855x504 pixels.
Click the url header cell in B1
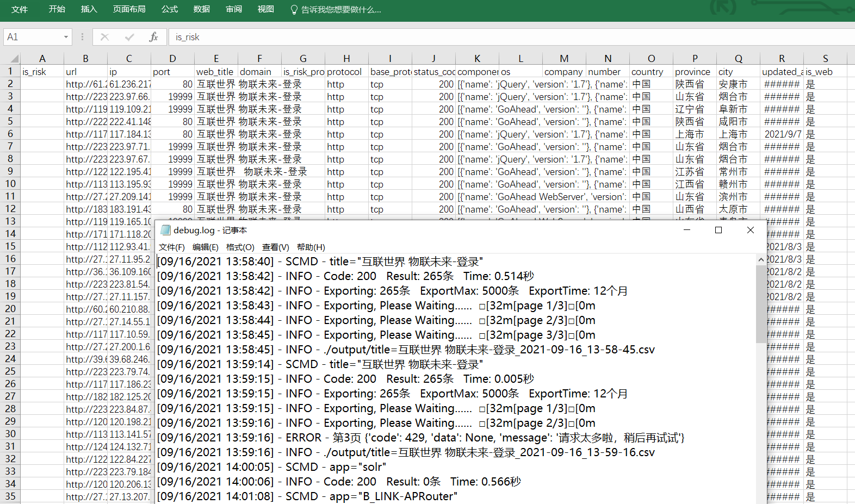(86, 72)
